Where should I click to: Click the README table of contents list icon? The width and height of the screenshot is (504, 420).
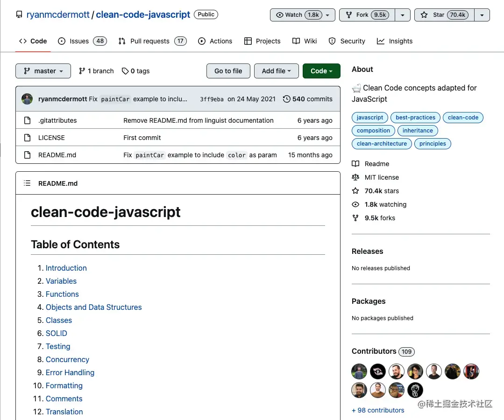point(28,183)
